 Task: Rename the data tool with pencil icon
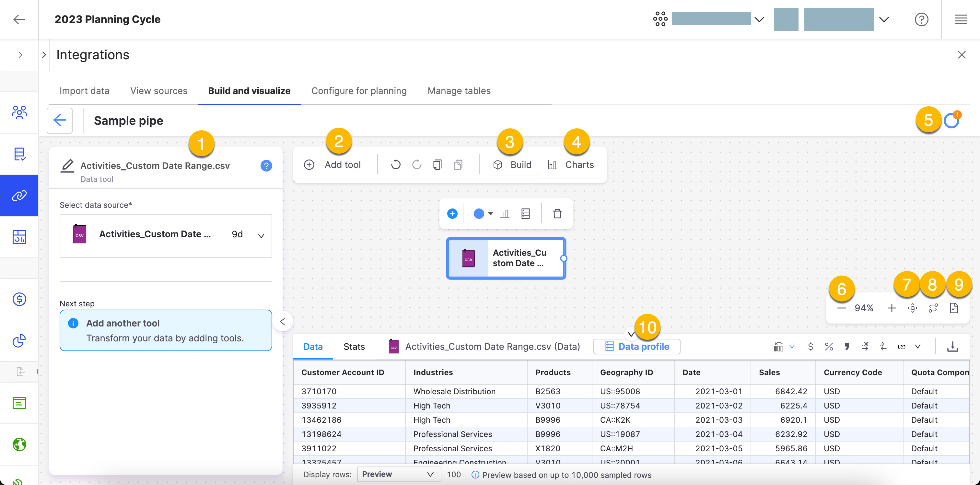67,166
